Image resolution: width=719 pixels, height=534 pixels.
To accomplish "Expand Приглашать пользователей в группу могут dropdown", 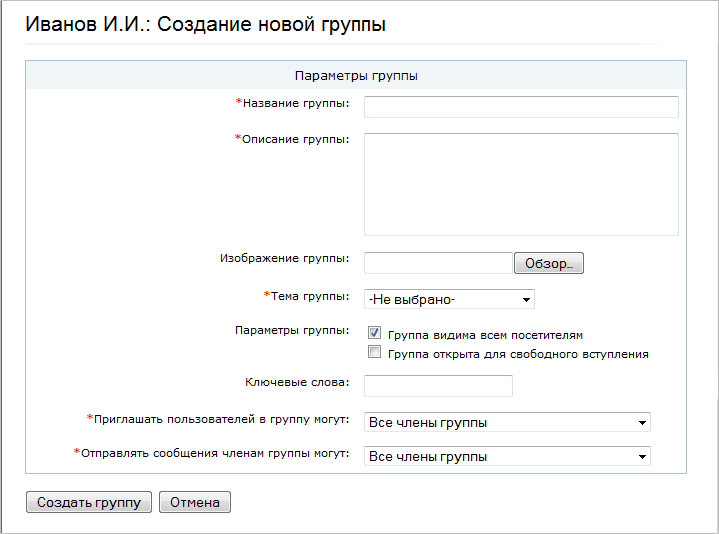I will coord(507,422).
